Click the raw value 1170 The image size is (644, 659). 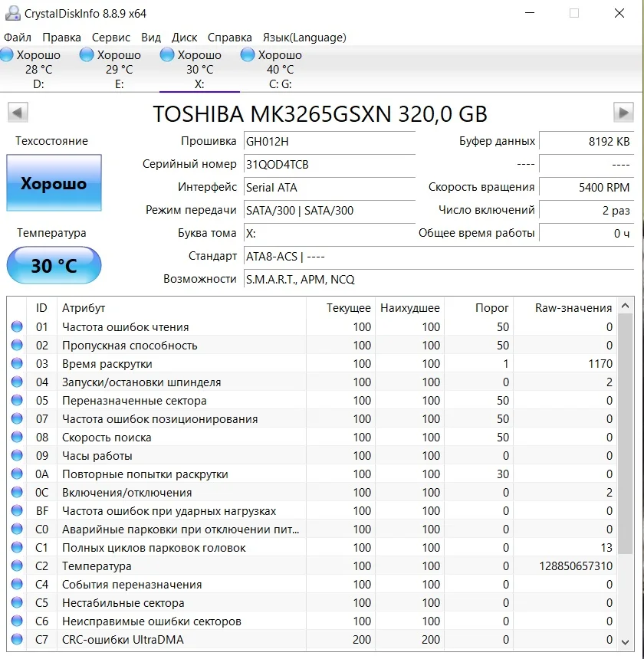tap(600, 363)
